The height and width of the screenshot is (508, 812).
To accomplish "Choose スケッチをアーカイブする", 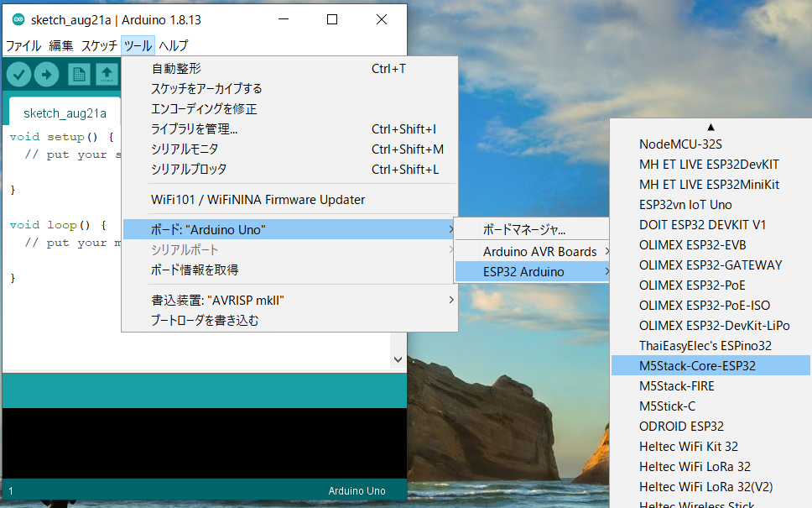I will coord(290,89).
